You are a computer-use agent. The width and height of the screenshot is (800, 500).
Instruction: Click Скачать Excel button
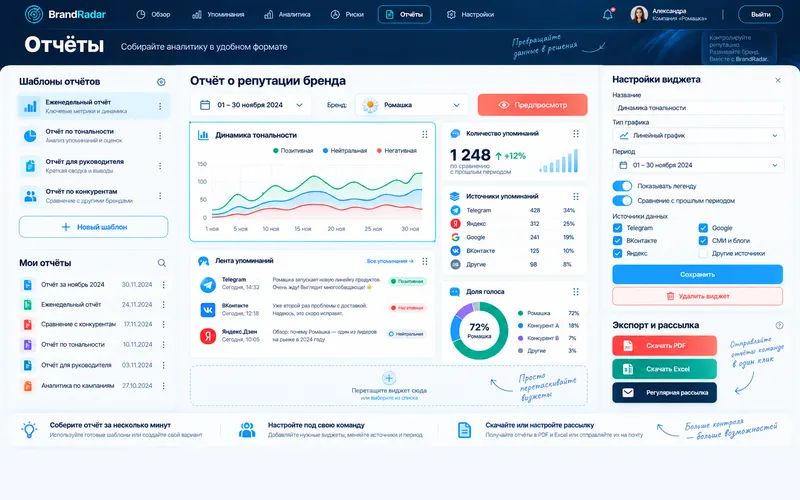click(x=664, y=369)
